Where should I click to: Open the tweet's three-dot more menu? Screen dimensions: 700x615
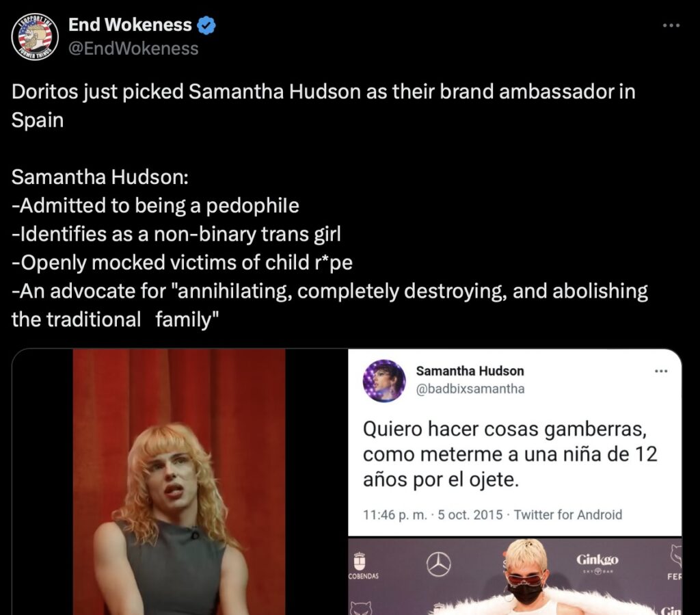point(671,26)
